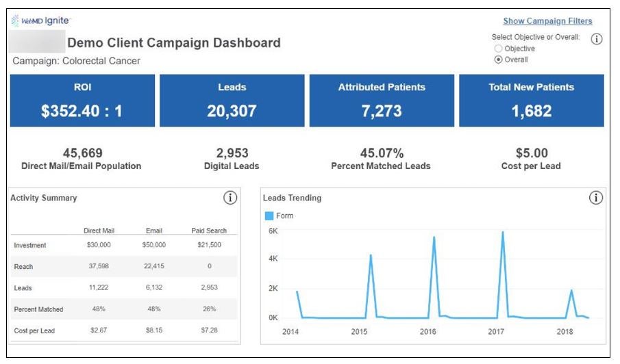Image resolution: width=620 pixels, height=364 pixels.
Task: Click the Activity Summary info icon
Action: [230, 198]
